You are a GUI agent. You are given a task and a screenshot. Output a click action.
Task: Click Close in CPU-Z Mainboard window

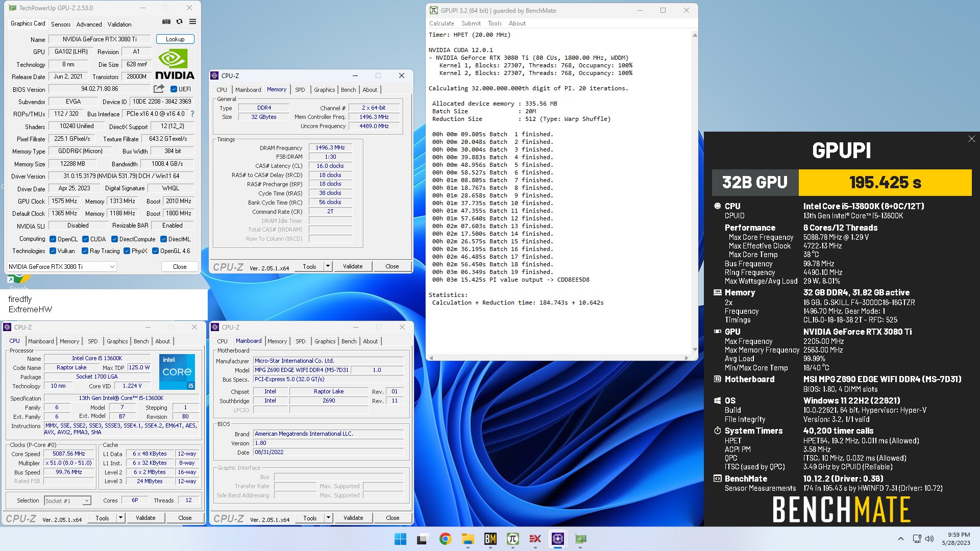[393, 518]
